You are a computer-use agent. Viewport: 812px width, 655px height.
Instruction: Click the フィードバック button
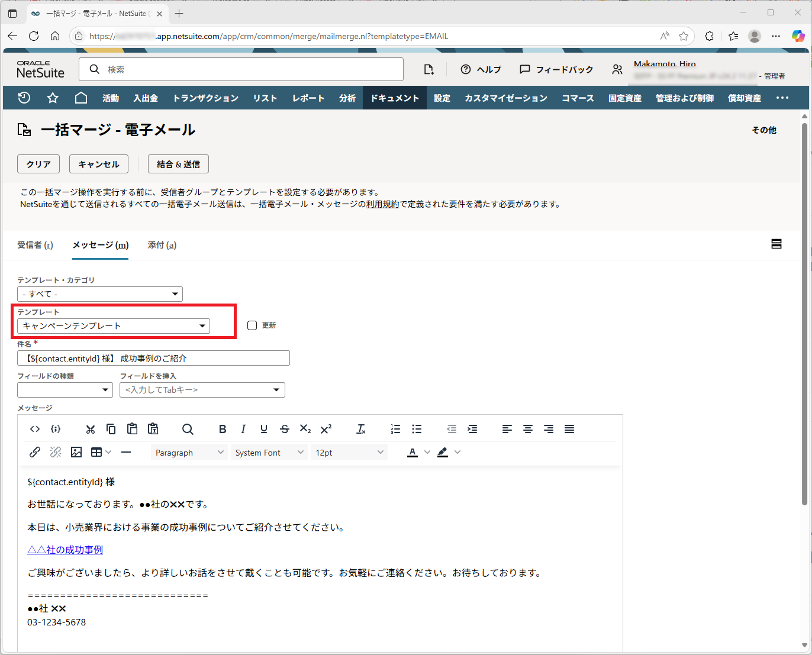click(556, 69)
